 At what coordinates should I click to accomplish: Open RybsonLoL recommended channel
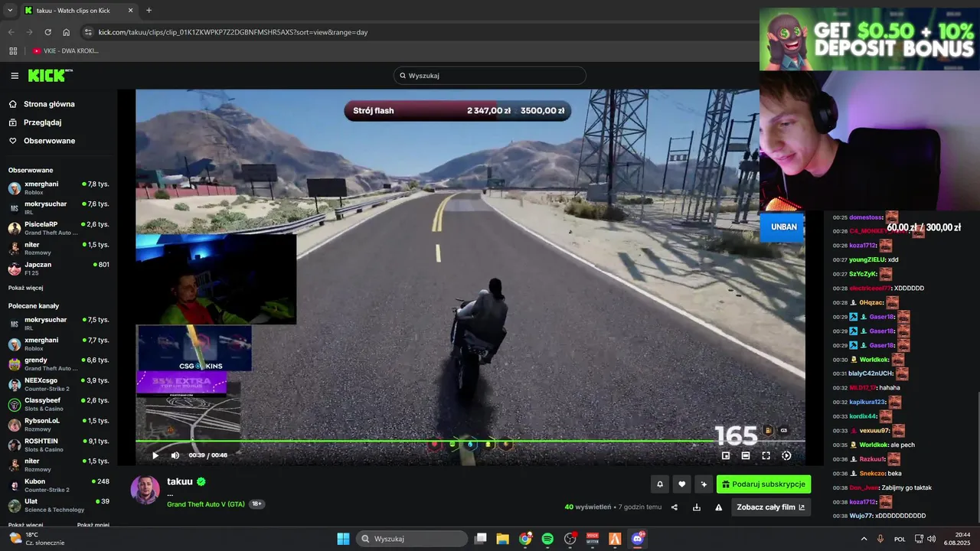pyautogui.click(x=58, y=425)
